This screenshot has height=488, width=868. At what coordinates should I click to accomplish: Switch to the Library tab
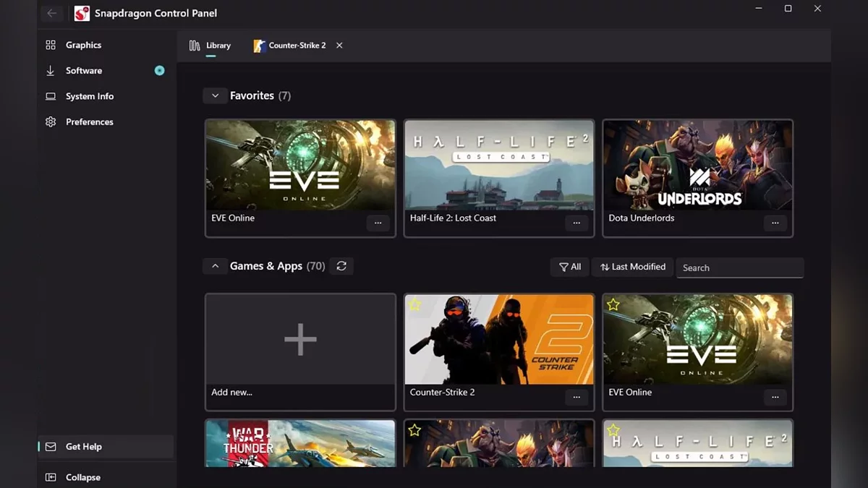pos(210,46)
